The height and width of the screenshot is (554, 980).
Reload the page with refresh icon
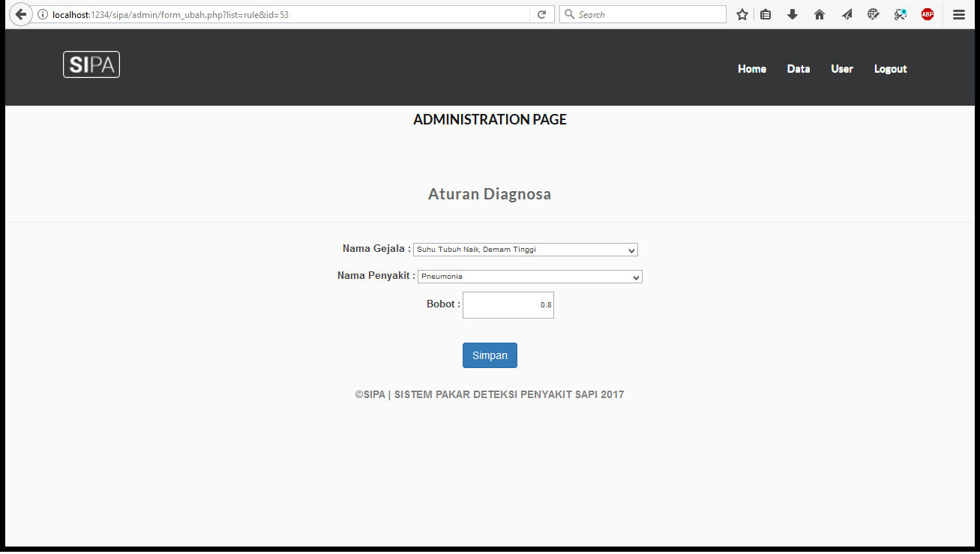pyautogui.click(x=541, y=14)
